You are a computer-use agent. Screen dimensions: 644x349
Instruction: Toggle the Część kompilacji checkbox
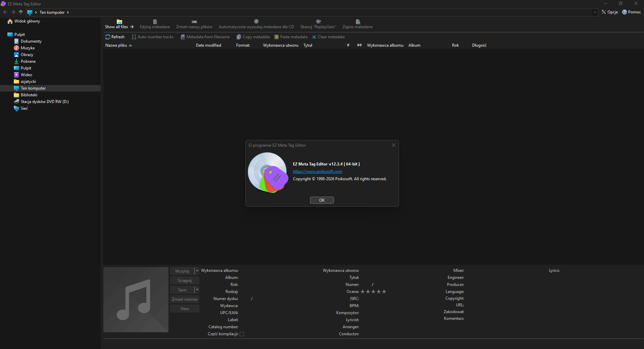tap(242, 334)
